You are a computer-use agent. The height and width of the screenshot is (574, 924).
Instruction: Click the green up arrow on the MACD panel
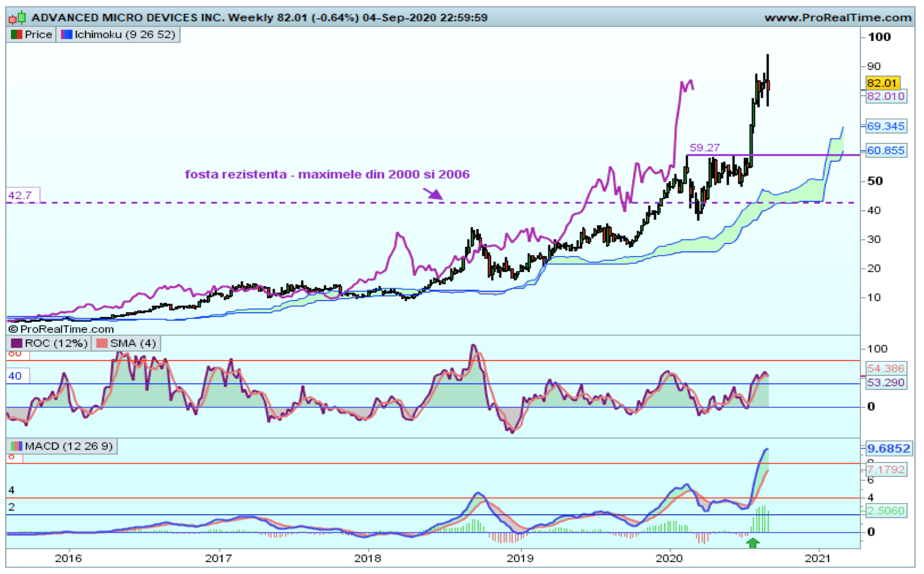pyautogui.click(x=753, y=542)
